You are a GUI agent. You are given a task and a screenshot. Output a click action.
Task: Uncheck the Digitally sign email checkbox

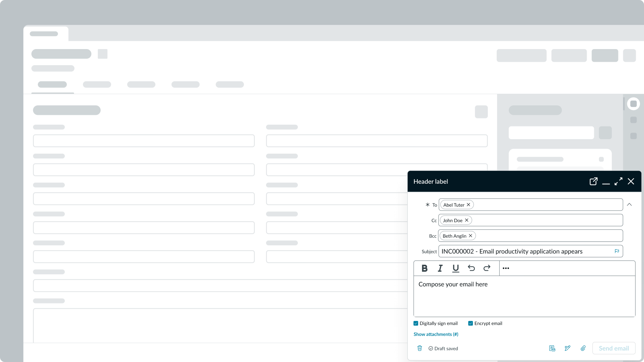point(416,323)
